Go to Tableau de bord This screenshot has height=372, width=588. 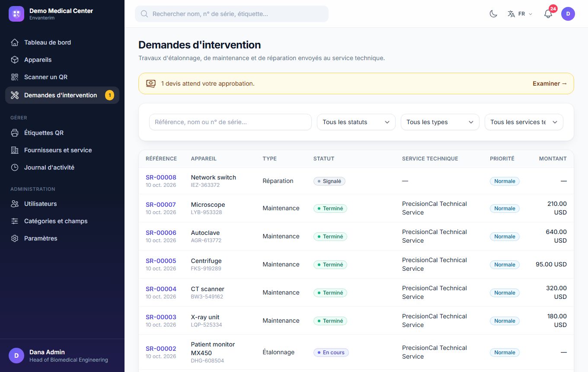(62, 42)
